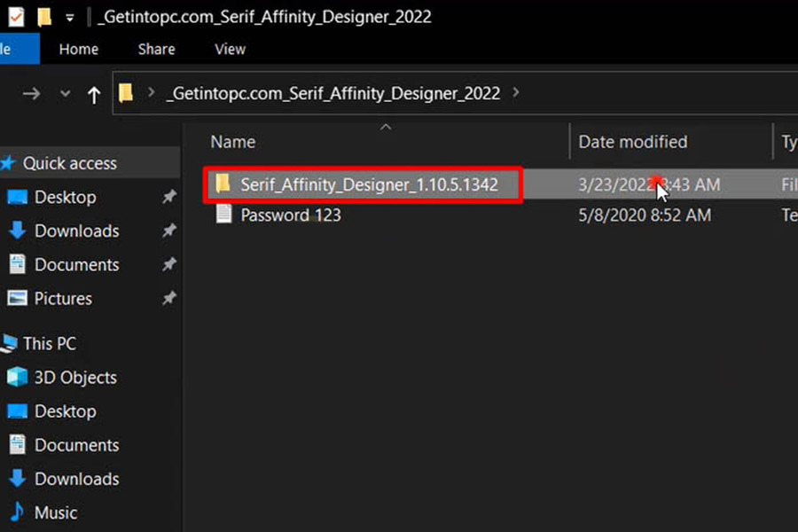Open the Share ribbon tab
Screen dimensions: 798x532
156,50
